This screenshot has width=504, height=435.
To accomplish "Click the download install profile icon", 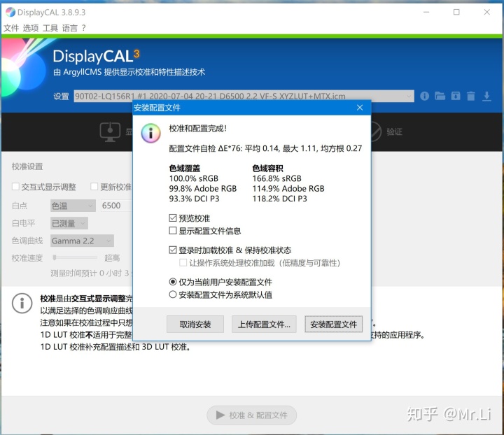I will (x=486, y=97).
